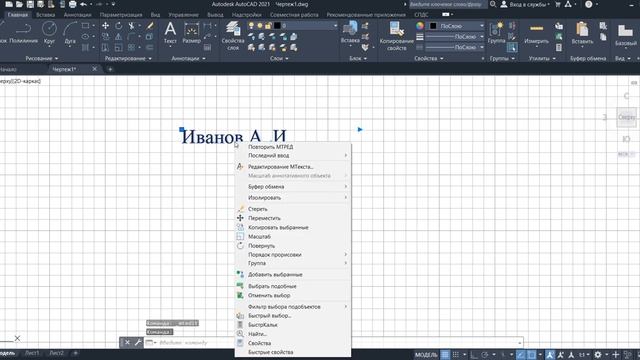Select the Дуга (arc) drawing tool

point(70,32)
